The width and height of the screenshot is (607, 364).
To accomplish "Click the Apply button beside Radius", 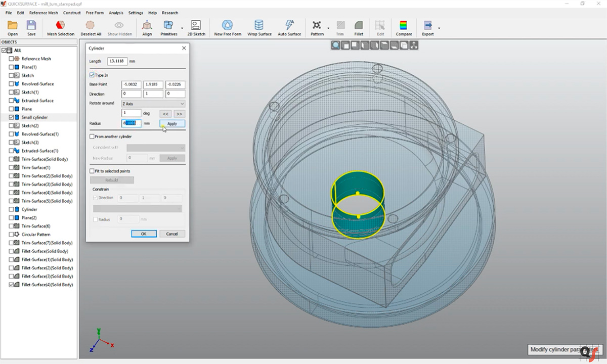I will [172, 123].
